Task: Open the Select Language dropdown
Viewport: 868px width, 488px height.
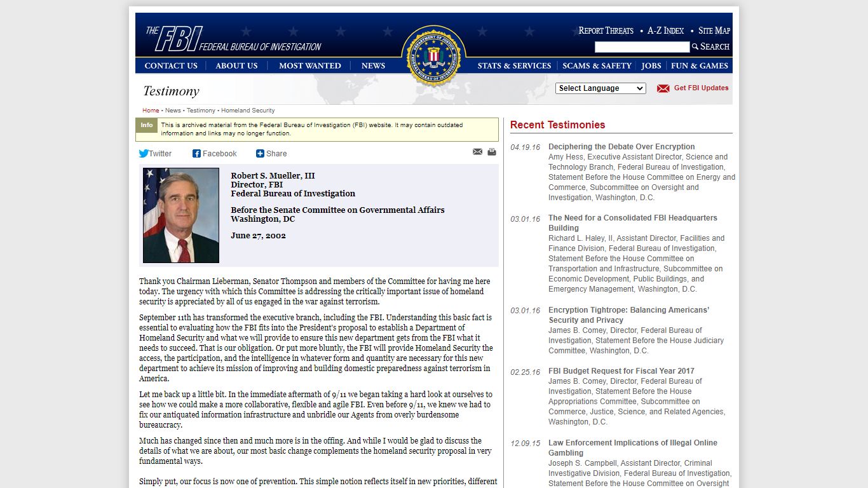Action: coord(600,88)
